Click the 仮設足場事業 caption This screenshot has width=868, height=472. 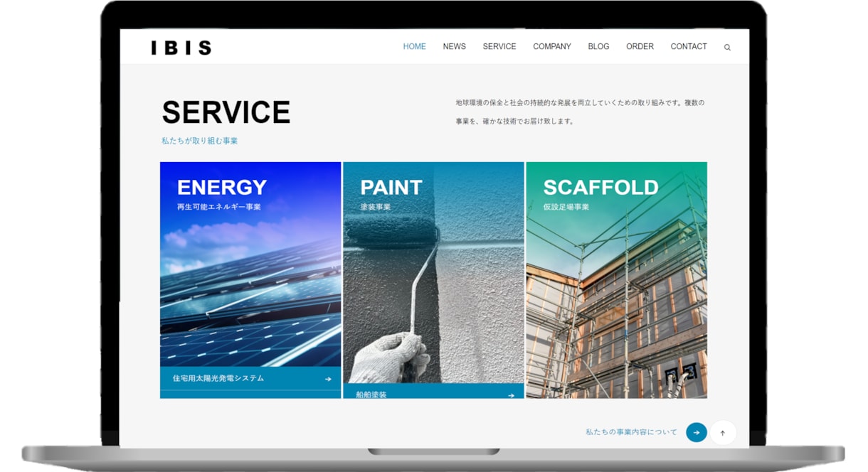[566, 207]
